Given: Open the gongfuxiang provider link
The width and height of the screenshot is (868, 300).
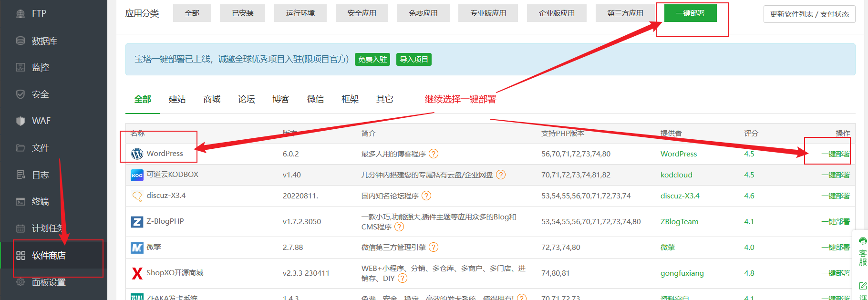Looking at the screenshot, I should point(682,273).
